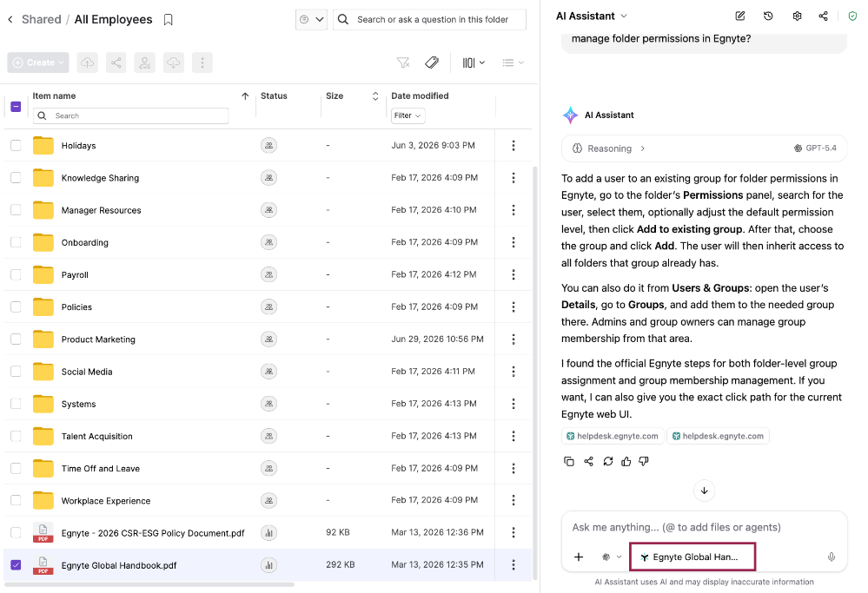Click the tag icon in toolbar
868x593 pixels.
pos(432,63)
